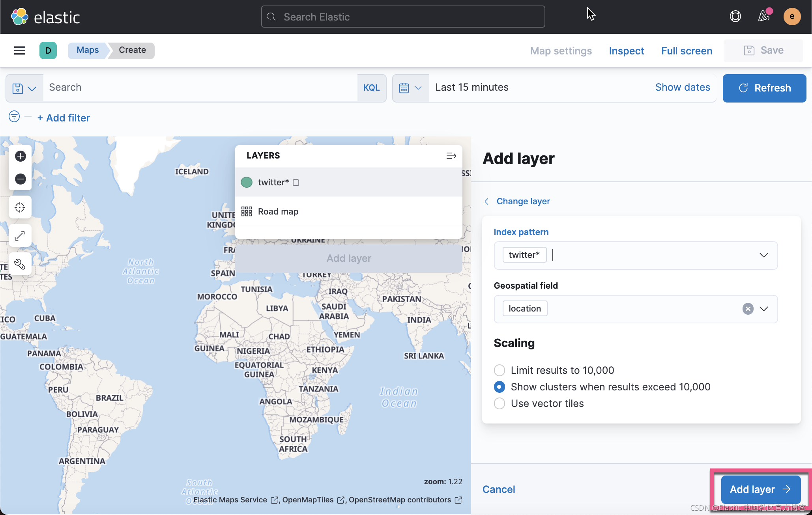Click the disabled Add layer button in layers panel
Viewport: 812px width, 515px height.
click(349, 258)
